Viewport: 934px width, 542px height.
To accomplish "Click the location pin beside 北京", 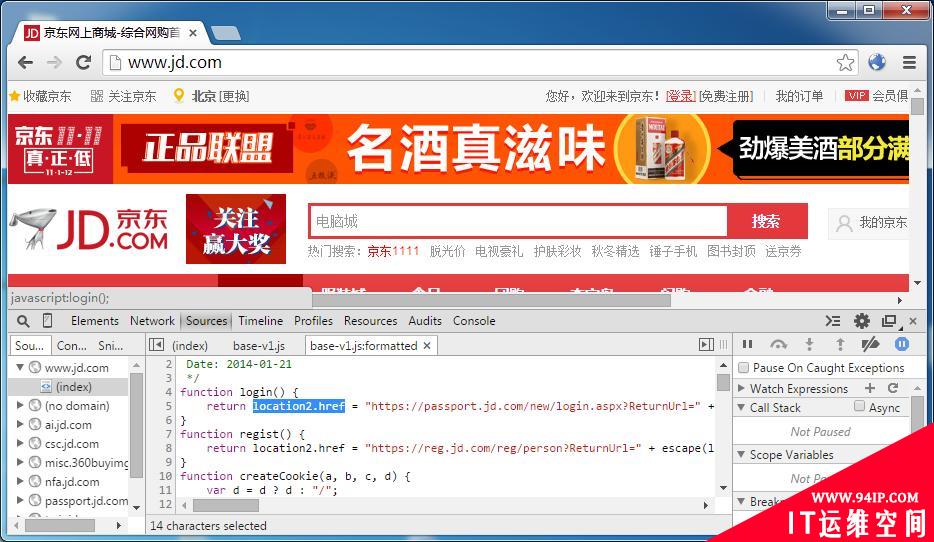I will pyautogui.click(x=178, y=95).
